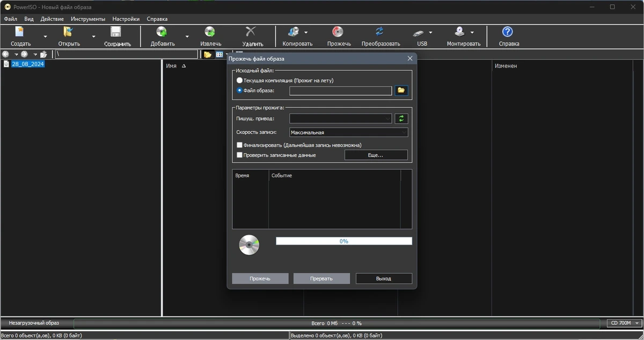Image resolution: width=644 pixels, height=340 pixels.
Task: Open the Инструменты menu
Action: coord(88,19)
